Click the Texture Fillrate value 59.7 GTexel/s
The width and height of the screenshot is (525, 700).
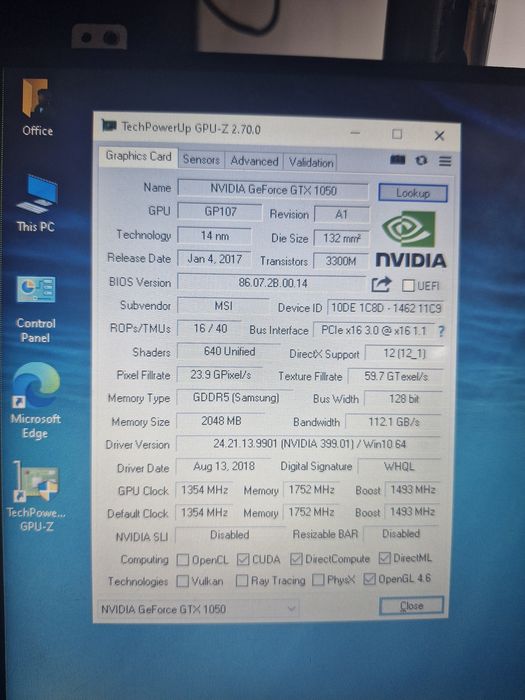(396, 376)
